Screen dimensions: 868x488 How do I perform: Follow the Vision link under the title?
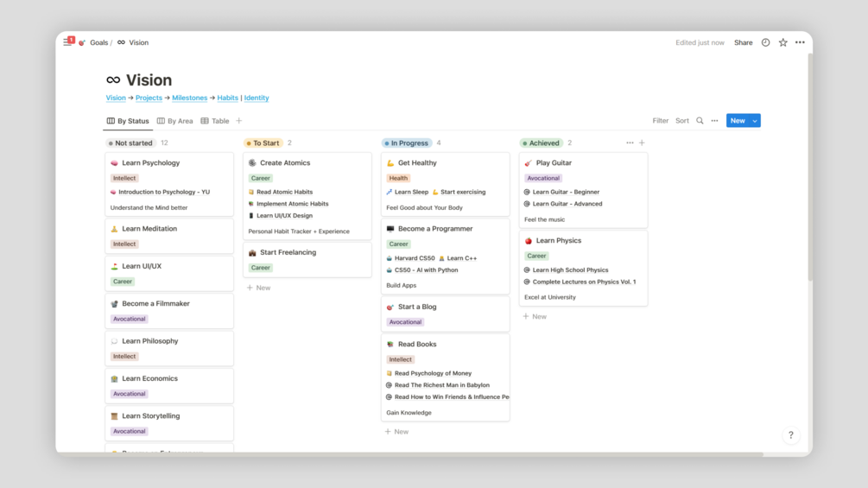(x=116, y=98)
